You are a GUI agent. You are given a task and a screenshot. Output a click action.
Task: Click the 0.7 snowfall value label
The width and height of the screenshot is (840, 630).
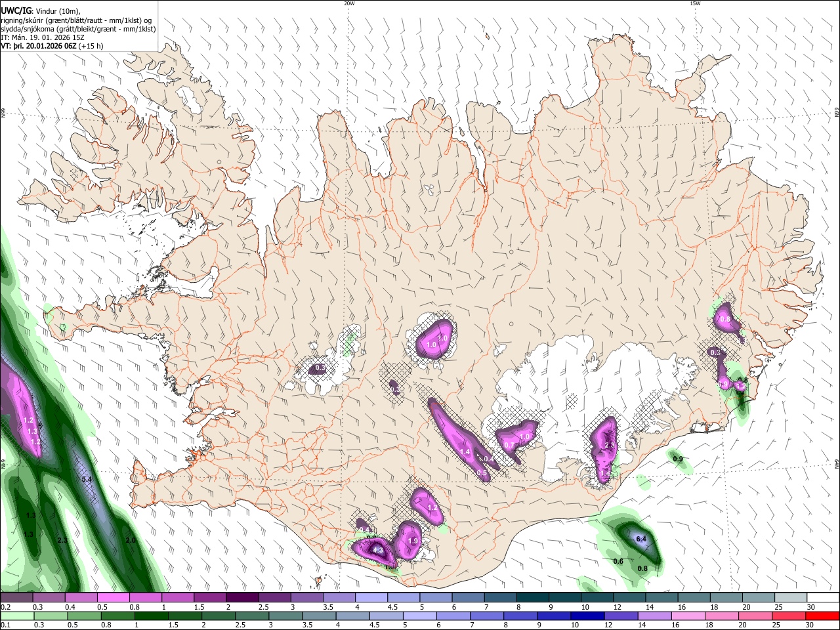coord(509,445)
